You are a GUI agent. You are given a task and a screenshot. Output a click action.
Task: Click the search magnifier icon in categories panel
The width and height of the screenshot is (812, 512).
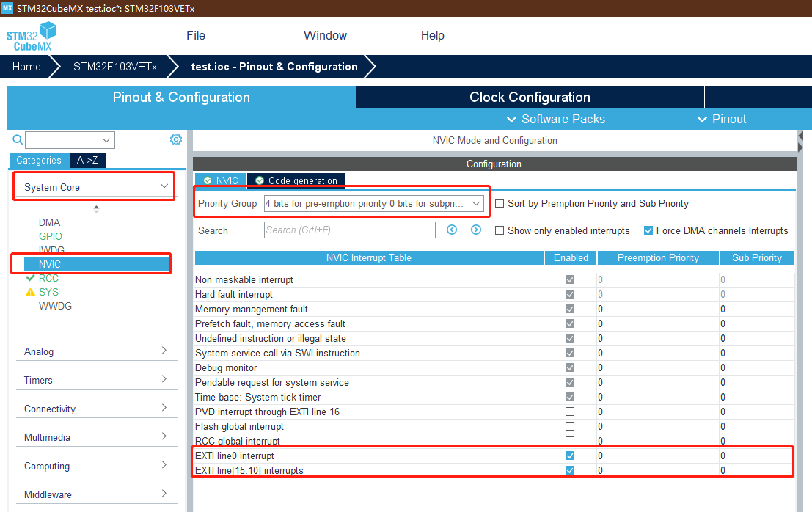coord(18,139)
